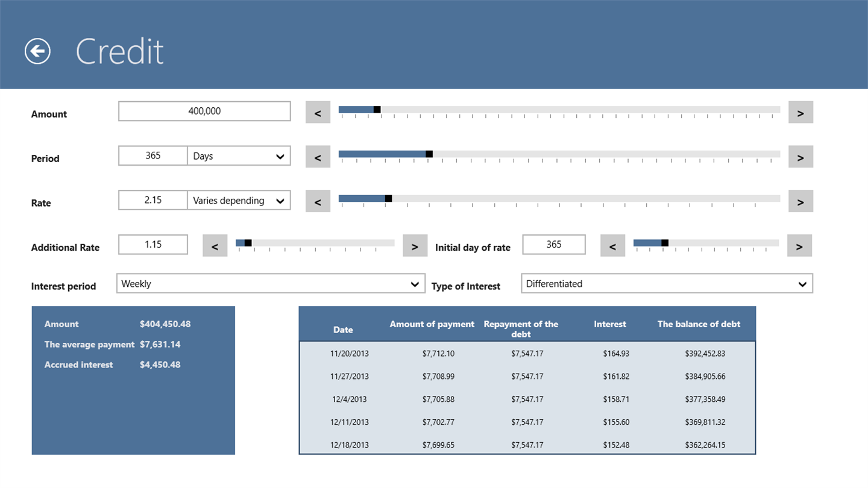Screen dimensions: 868x488
Task: Select the 12/4/2013 payment row
Action: pyautogui.click(x=527, y=399)
